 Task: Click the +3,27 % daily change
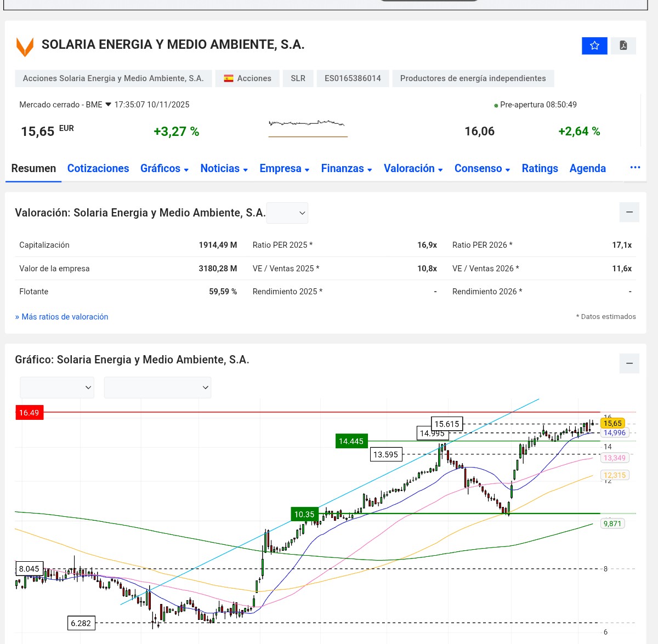click(x=177, y=132)
